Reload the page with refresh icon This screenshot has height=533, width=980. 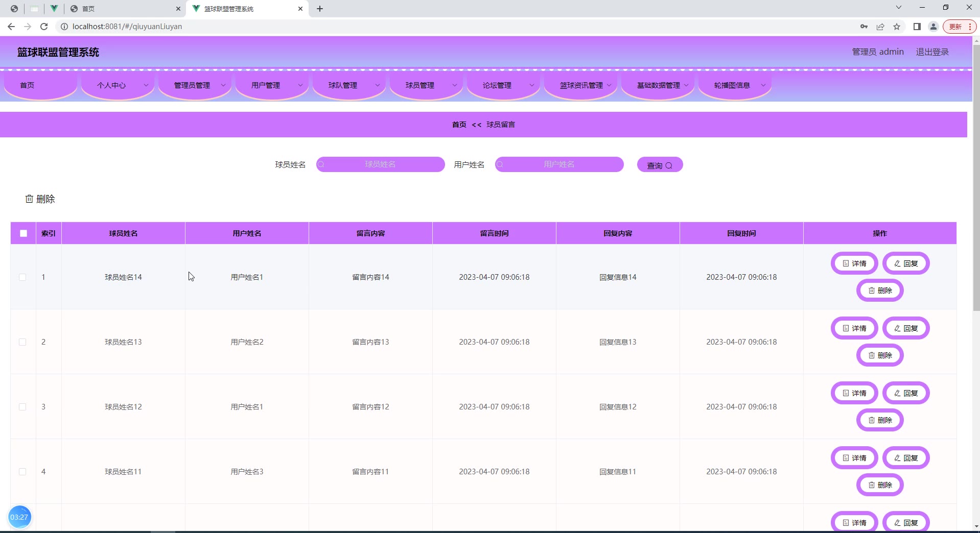coord(44,27)
